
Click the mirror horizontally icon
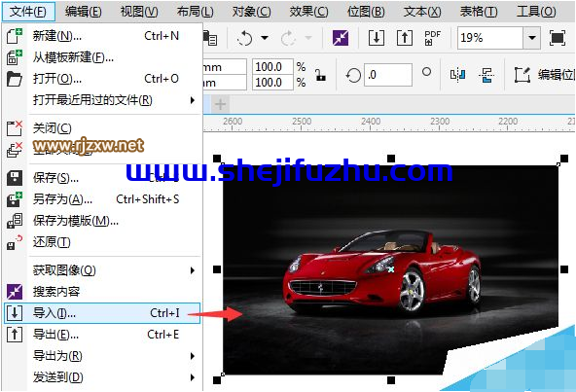coord(458,75)
